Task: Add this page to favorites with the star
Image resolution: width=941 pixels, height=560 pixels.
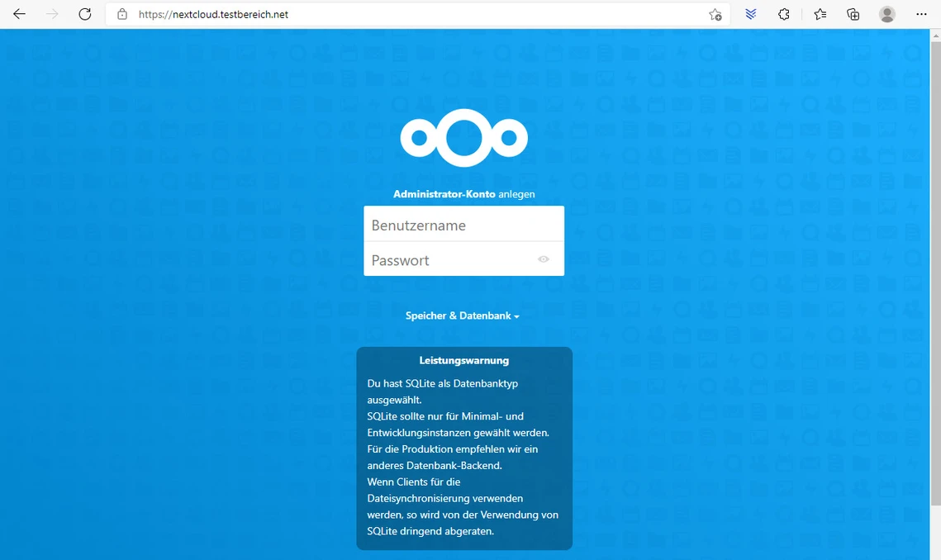Action: point(715,14)
